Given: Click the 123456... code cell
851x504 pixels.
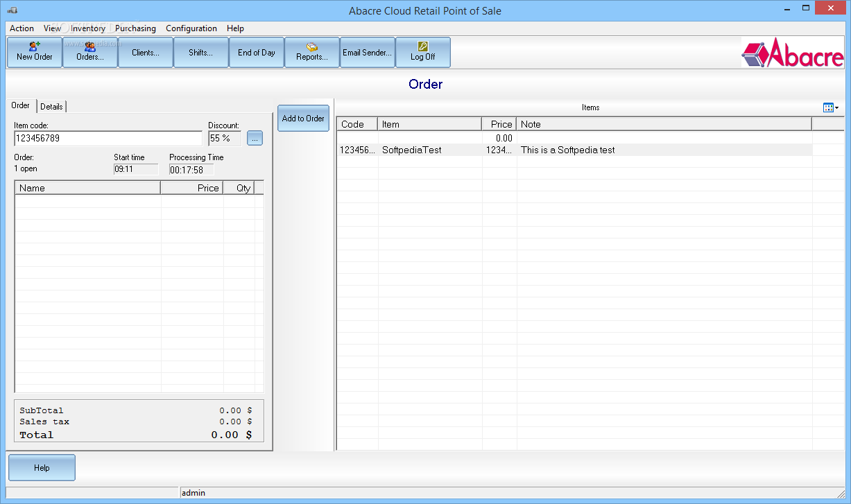Looking at the screenshot, I should pos(358,150).
